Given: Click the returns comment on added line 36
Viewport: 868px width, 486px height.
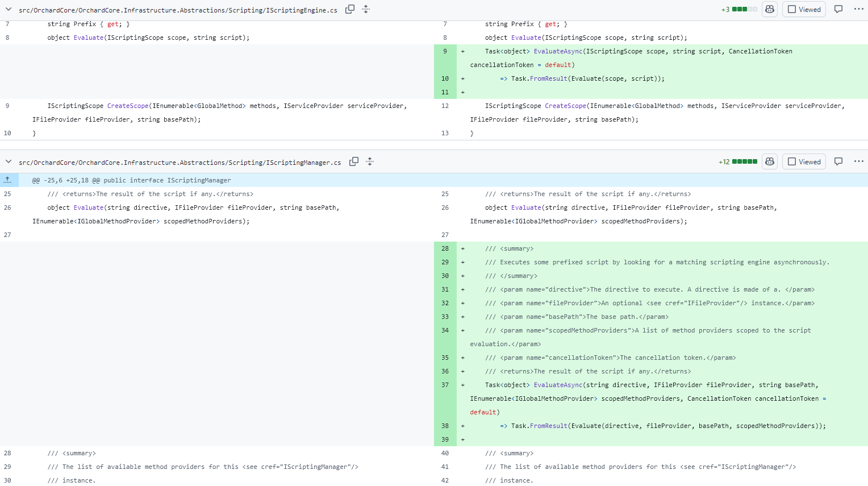Looking at the screenshot, I should (588, 371).
